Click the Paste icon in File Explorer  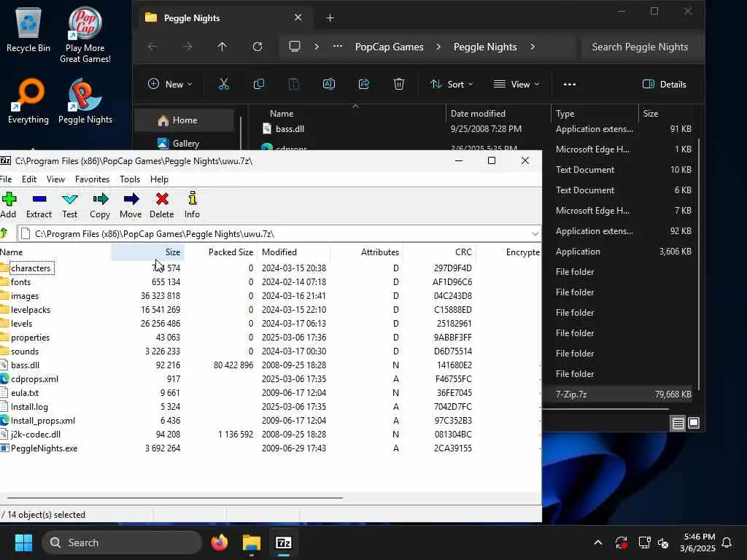[294, 85]
